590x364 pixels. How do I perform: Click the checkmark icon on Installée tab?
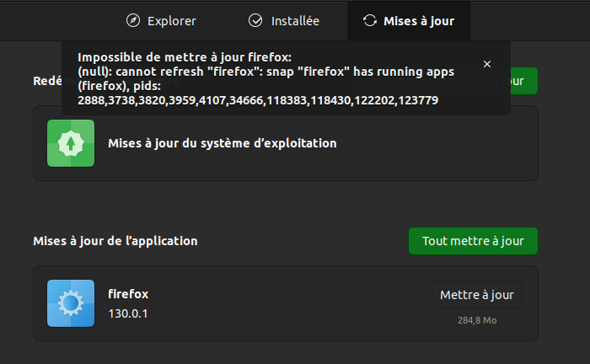pos(255,20)
